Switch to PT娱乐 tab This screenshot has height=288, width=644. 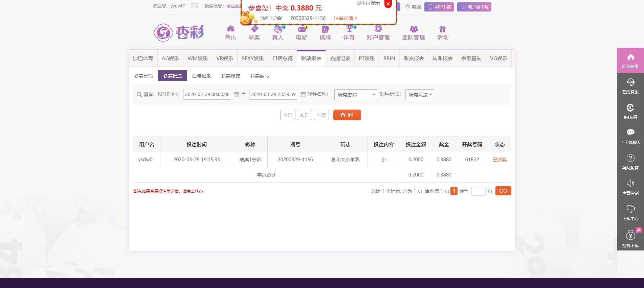(x=367, y=58)
